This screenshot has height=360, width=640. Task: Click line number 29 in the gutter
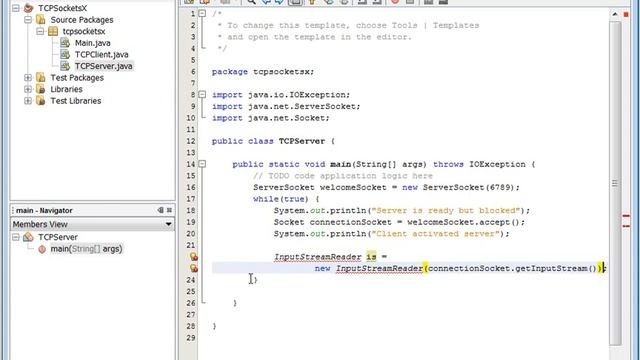(191, 338)
